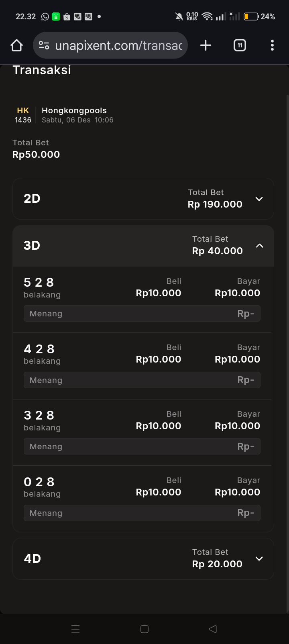Select the 528 belakang bet row
The width and height of the screenshot is (289, 644).
(x=39, y=287)
